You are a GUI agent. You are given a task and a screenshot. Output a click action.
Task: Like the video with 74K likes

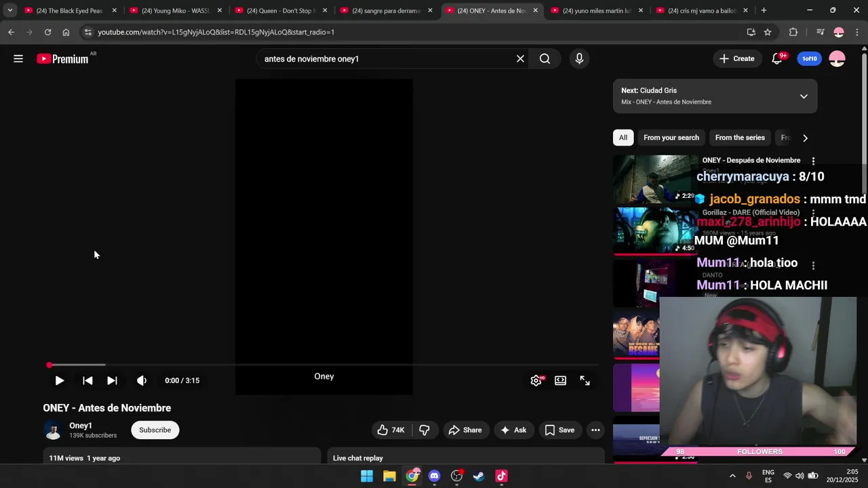[391, 430]
